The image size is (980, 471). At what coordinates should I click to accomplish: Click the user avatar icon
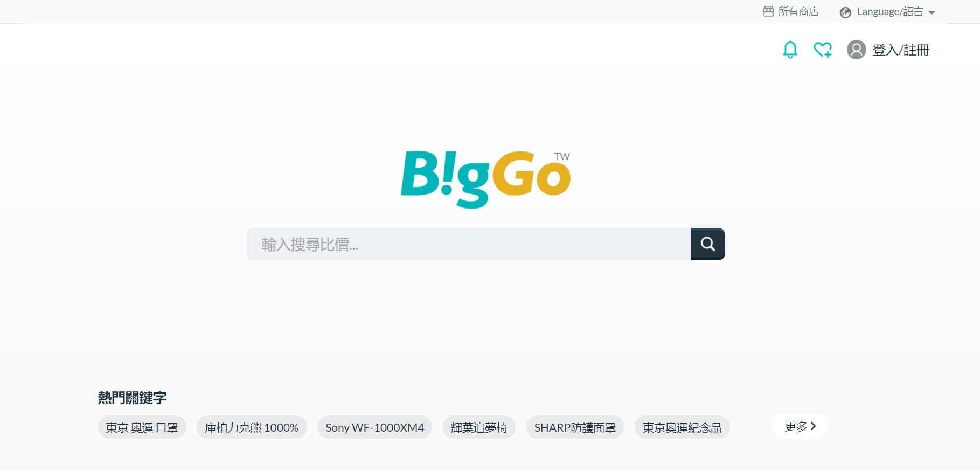(x=856, y=50)
